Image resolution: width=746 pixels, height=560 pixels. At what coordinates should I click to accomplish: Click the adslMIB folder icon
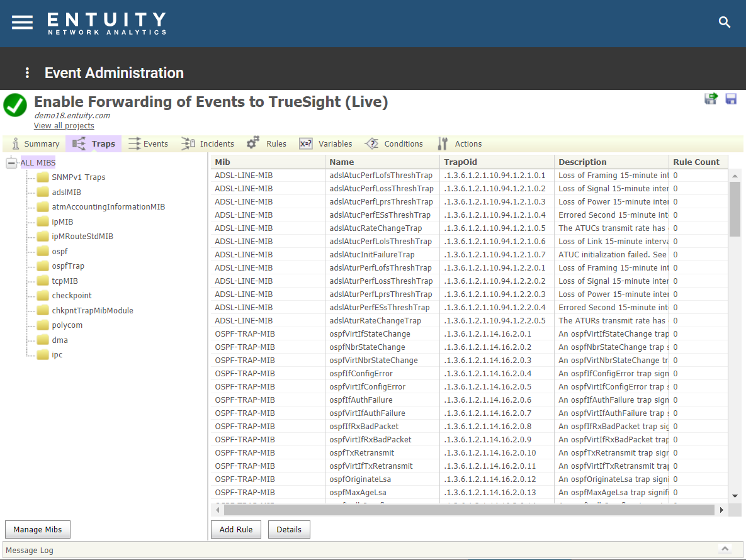pos(43,192)
